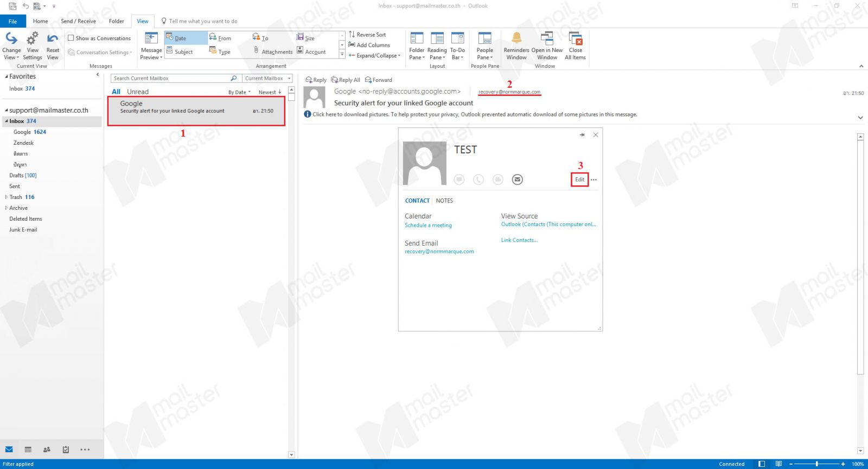Switch to People in navigation bar
868x469 pixels.
coord(47,449)
